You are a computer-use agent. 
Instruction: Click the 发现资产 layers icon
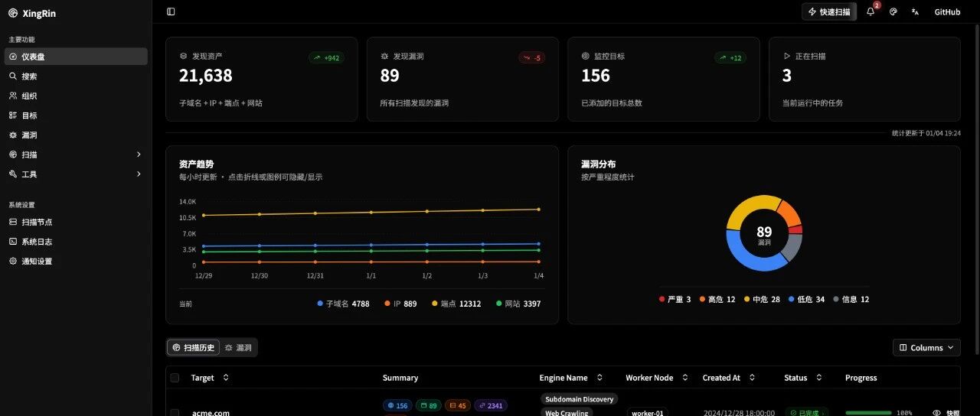pyautogui.click(x=184, y=57)
